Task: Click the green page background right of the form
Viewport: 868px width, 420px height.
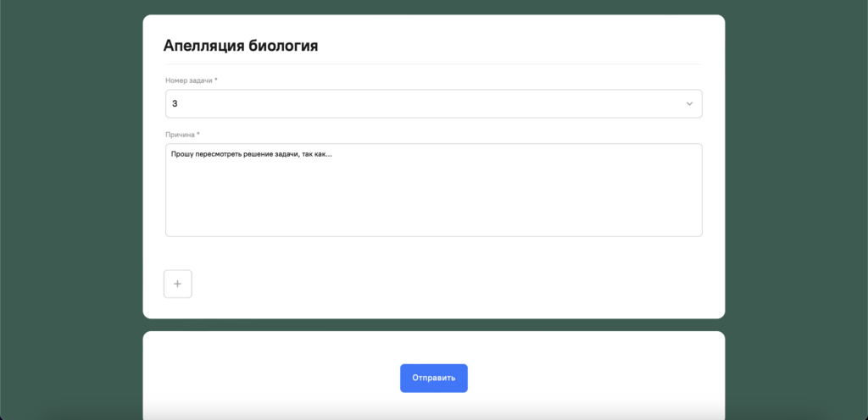Action: (x=797, y=212)
